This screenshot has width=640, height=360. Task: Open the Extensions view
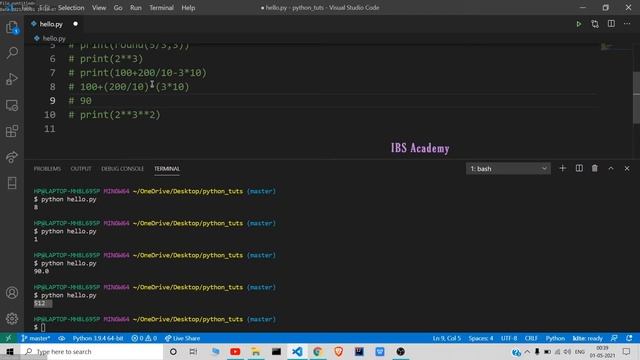click(x=12, y=131)
